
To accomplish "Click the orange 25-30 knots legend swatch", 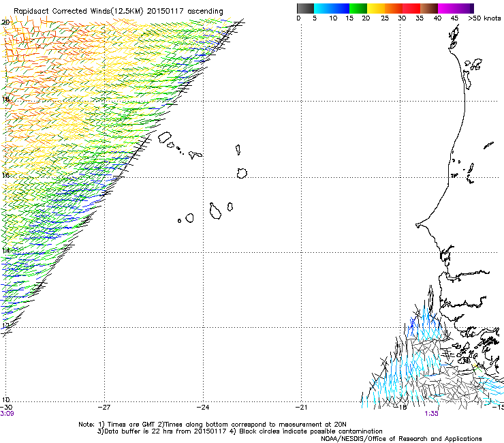I will pos(394,8).
